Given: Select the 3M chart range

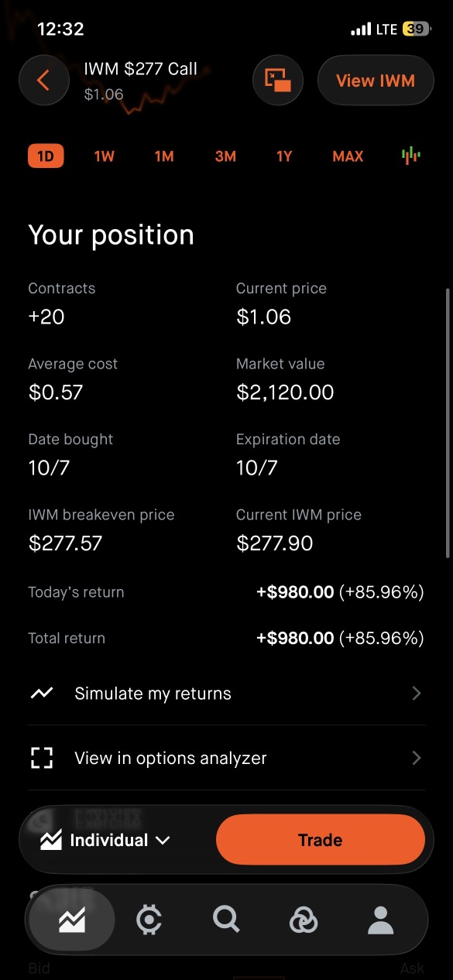Looking at the screenshot, I should tap(225, 156).
